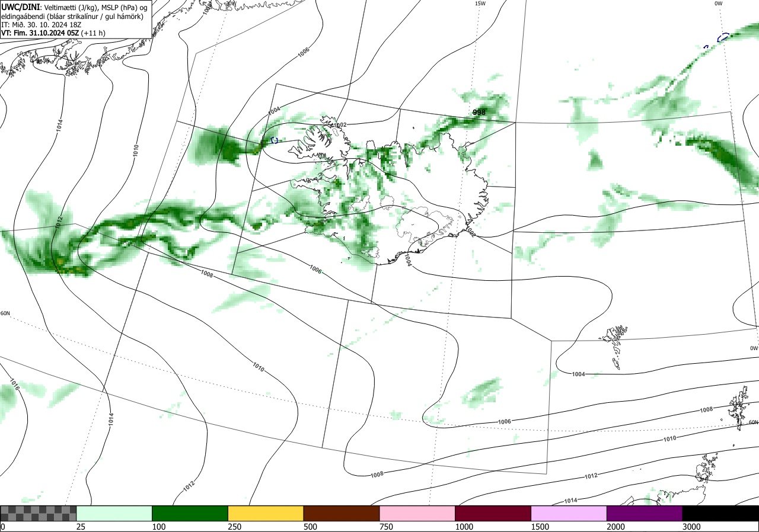Click legend value '3000'
The image size is (759, 532).
(x=691, y=527)
